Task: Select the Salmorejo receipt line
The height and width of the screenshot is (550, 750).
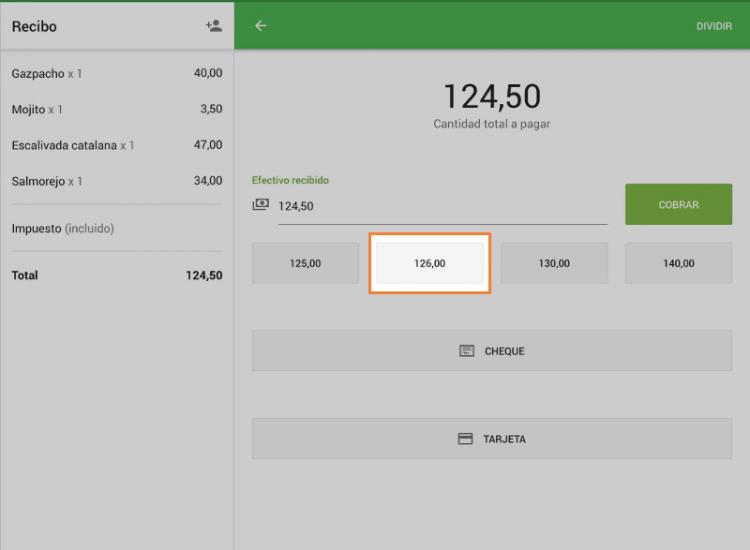Action: tap(117, 181)
